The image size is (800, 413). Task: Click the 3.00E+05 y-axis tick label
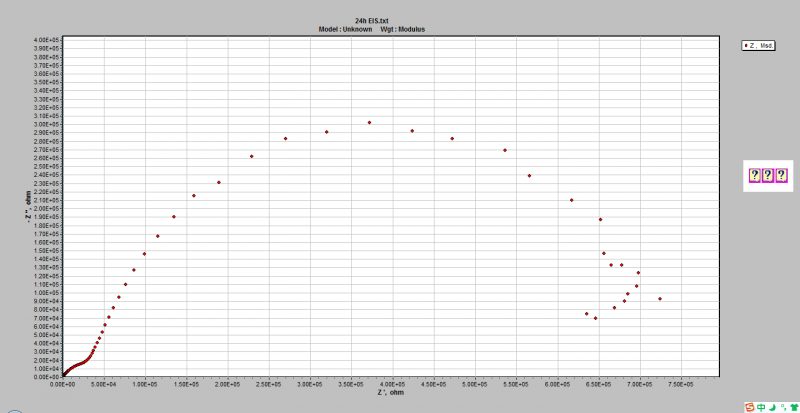click(x=46, y=124)
